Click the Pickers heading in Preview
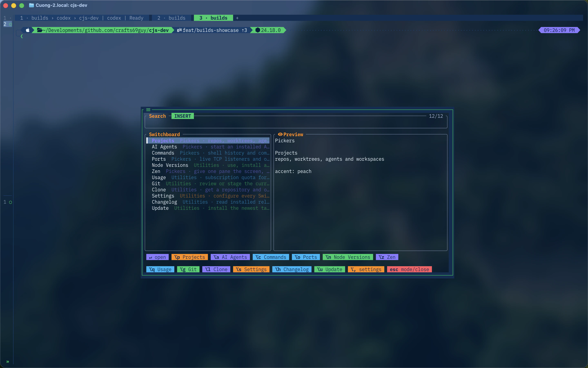588x368 pixels. coord(285,141)
